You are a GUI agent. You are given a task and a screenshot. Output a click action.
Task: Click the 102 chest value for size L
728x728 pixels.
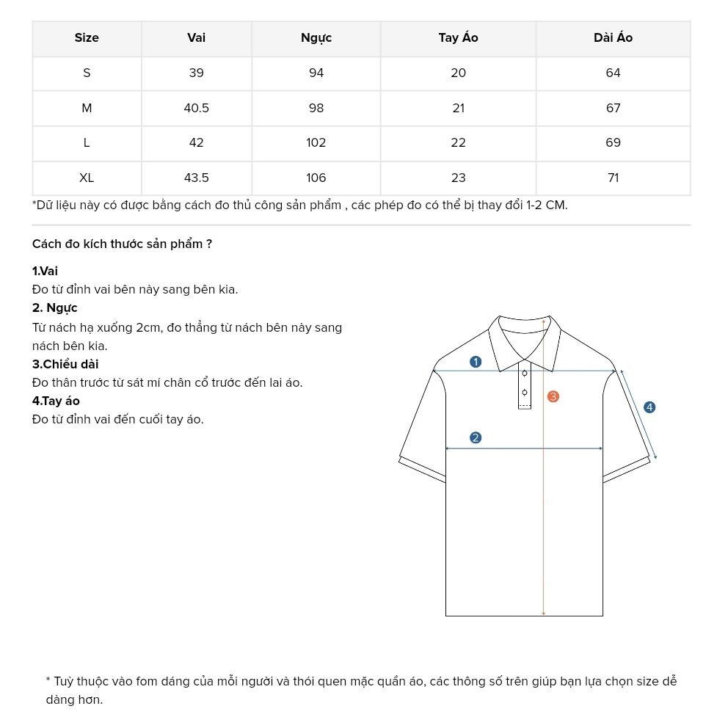coord(316,143)
